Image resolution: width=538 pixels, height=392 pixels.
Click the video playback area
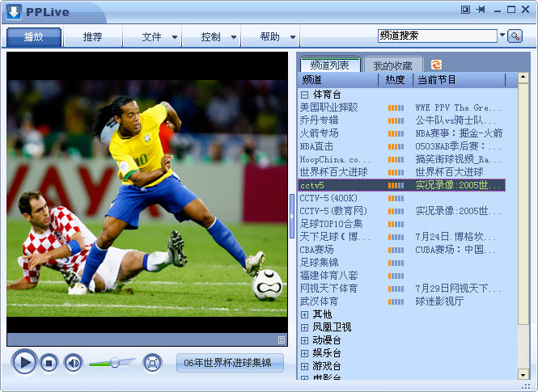[x=147, y=192]
